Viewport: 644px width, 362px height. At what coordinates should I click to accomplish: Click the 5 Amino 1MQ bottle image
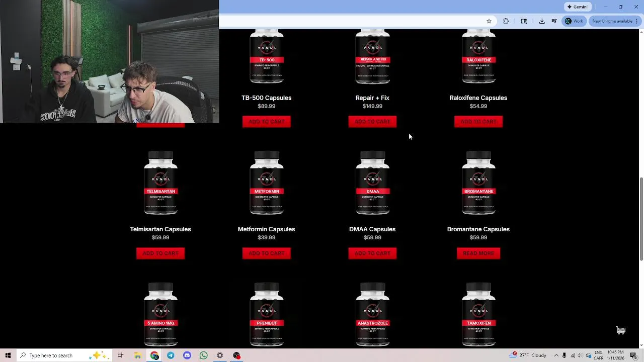click(160, 314)
